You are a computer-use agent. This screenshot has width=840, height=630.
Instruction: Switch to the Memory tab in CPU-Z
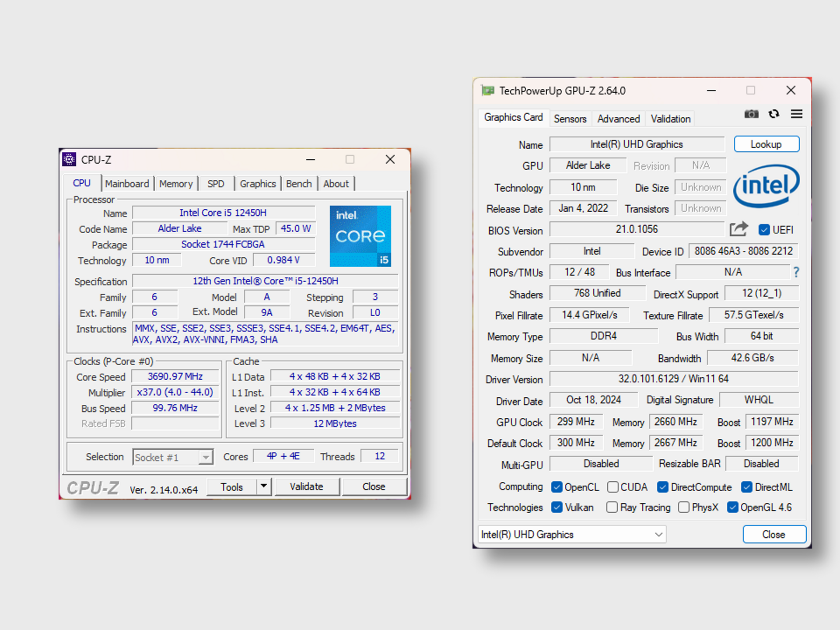pos(176,184)
